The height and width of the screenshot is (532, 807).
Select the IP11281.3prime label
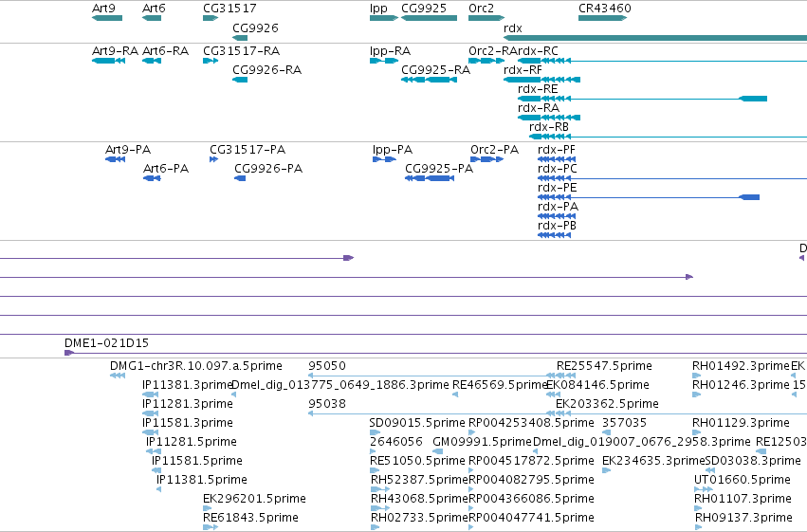(188, 404)
